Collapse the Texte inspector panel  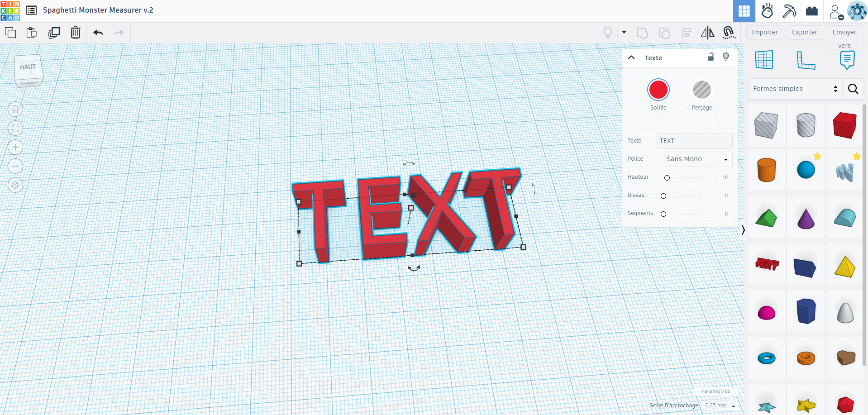pyautogui.click(x=631, y=57)
